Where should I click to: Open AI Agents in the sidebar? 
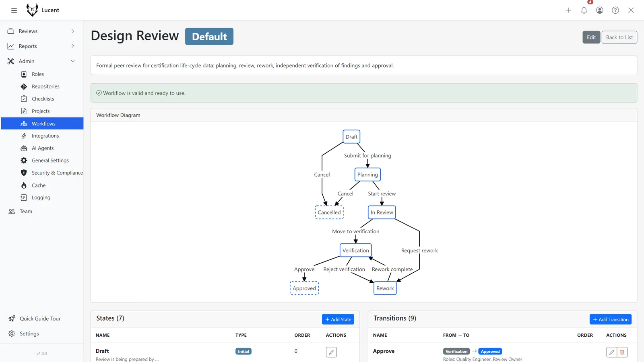click(42, 148)
